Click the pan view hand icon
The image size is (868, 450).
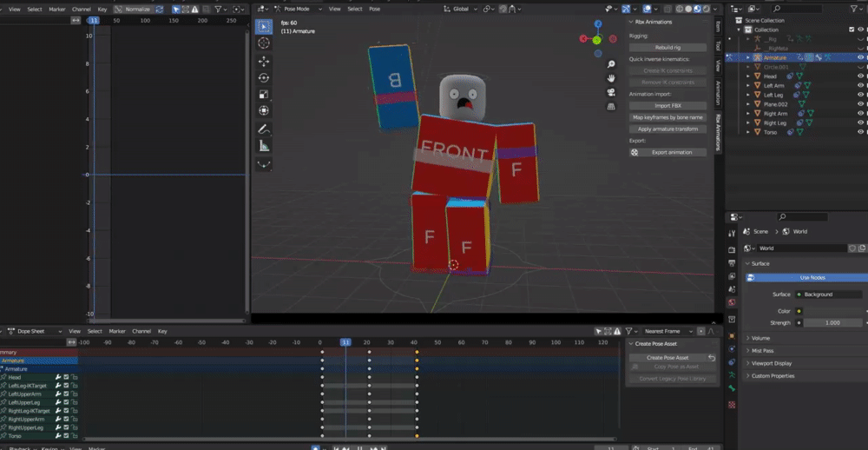point(611,78)
